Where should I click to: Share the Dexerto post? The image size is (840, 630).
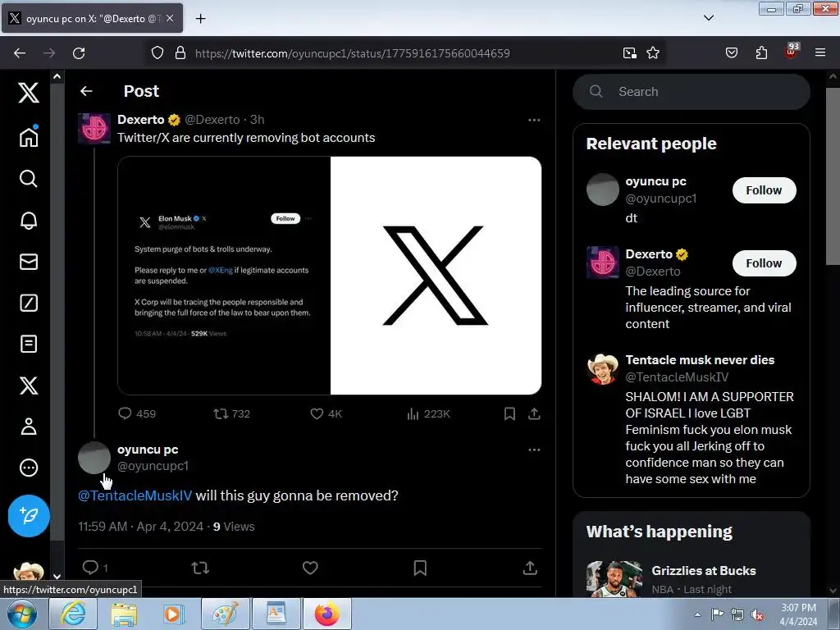click(534, 413)
